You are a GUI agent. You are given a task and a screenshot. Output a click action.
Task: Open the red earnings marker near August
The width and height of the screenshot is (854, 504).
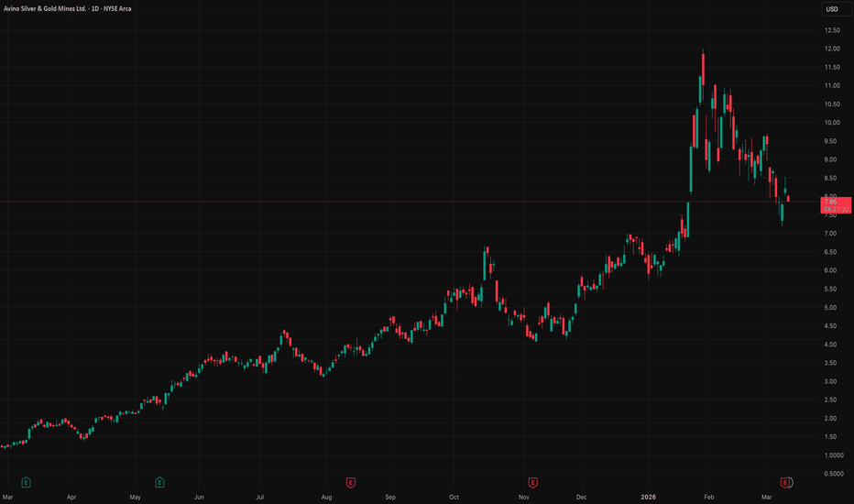351,482
